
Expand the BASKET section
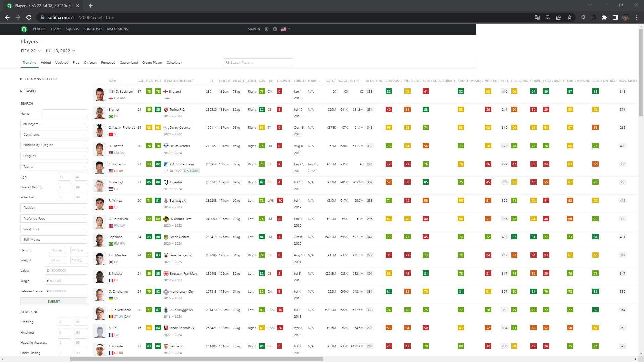pos(29,91)
